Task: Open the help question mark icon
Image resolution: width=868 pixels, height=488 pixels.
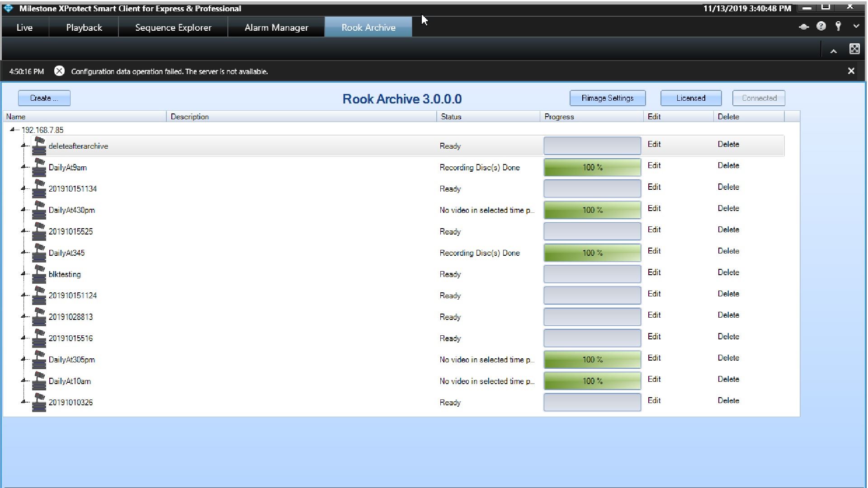Action: point(821,26)
